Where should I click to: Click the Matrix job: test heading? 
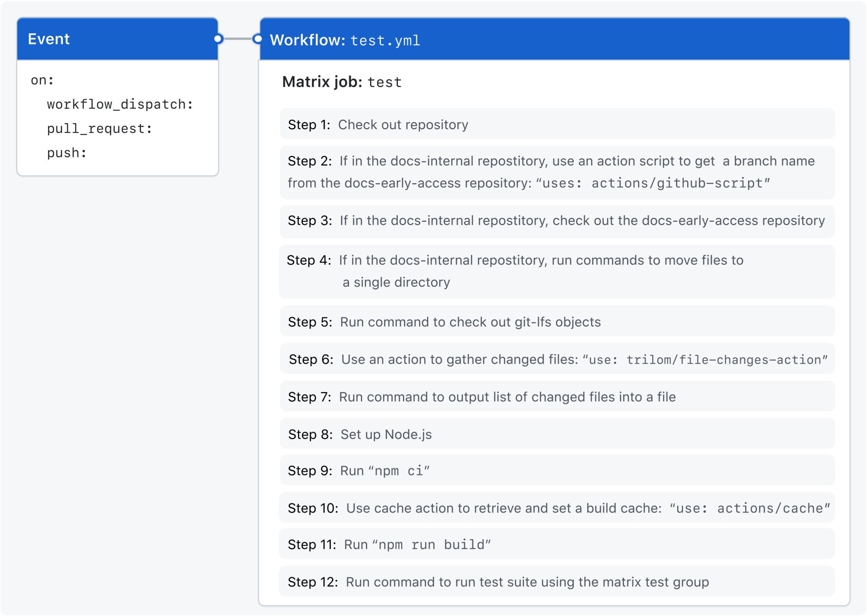342,82
